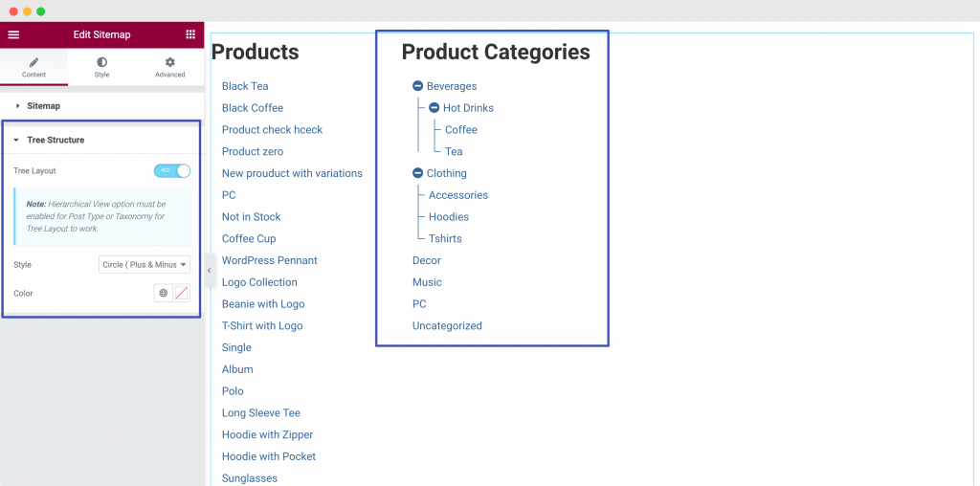Click the Beanie with Logo link
This screenshot has height=486, width=980.
pos(263,304)
